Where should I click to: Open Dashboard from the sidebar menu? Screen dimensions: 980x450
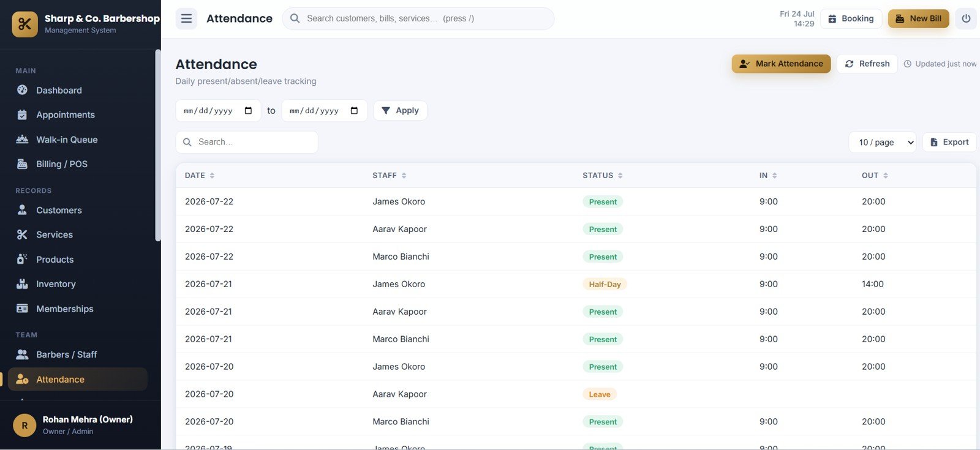(78, 90)
